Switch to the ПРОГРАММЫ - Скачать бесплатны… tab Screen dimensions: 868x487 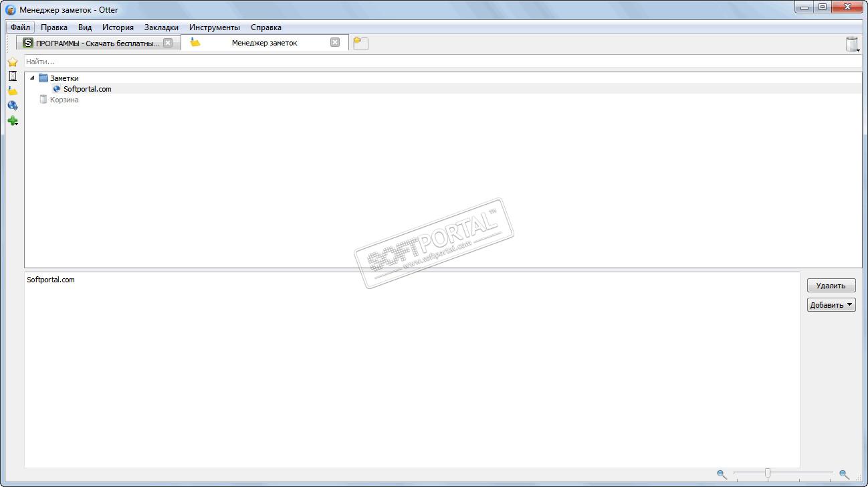pyautogui.click(x=98, y=43)
